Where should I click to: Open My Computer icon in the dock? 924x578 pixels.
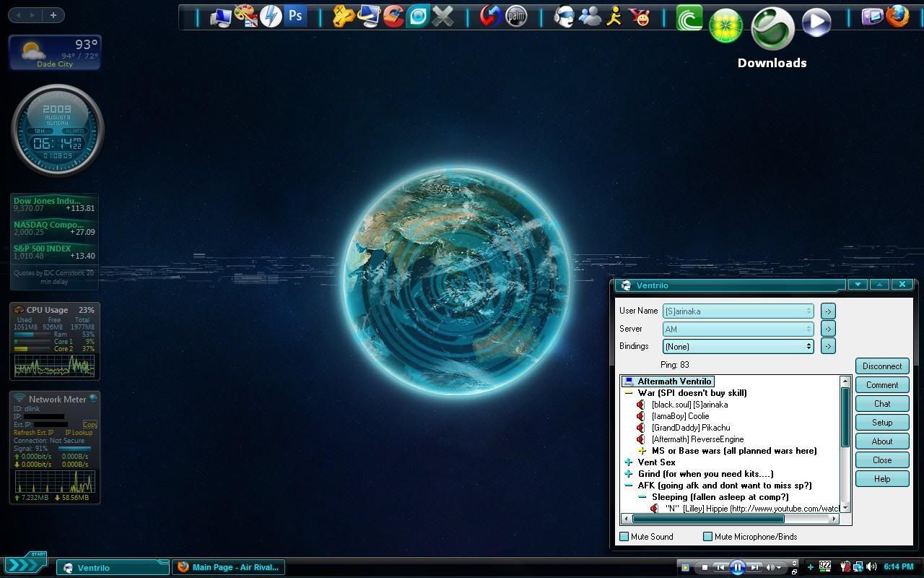click(221, 17)
